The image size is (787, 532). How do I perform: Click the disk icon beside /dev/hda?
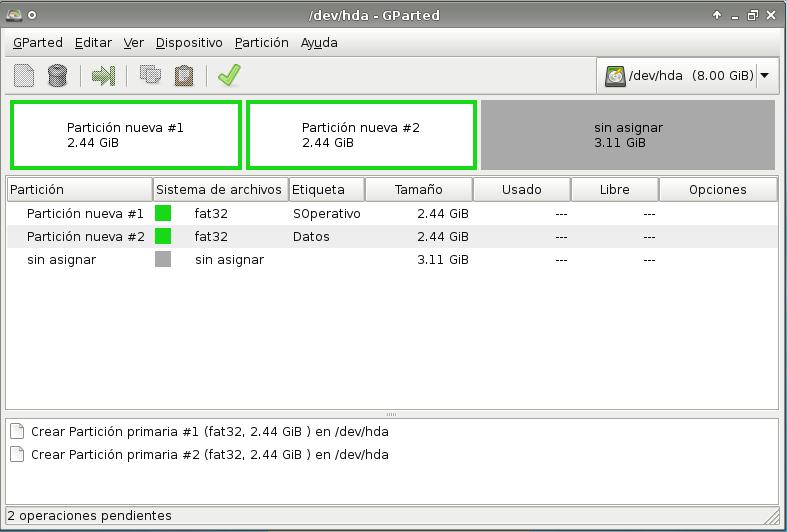click(x=615, y=76)
